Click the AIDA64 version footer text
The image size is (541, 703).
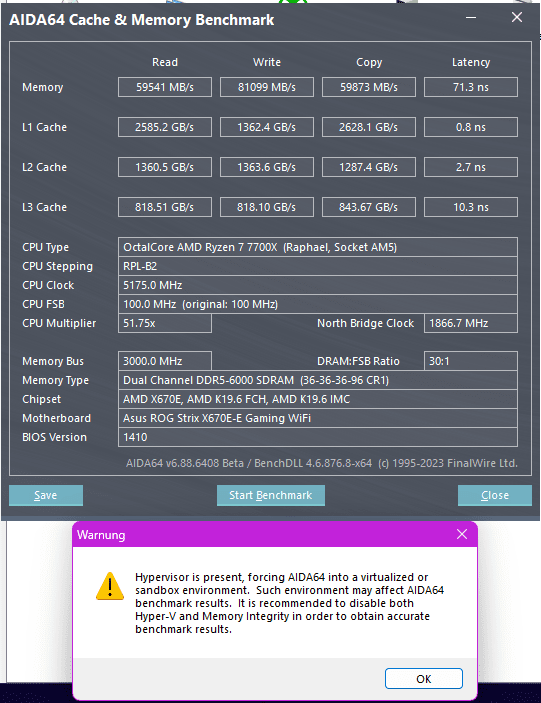point(322,463)
